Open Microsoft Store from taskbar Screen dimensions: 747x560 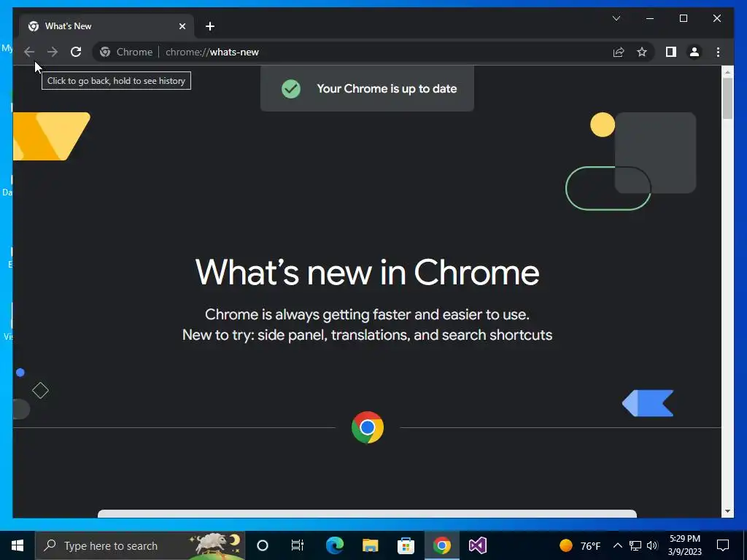tap(406, 545)
